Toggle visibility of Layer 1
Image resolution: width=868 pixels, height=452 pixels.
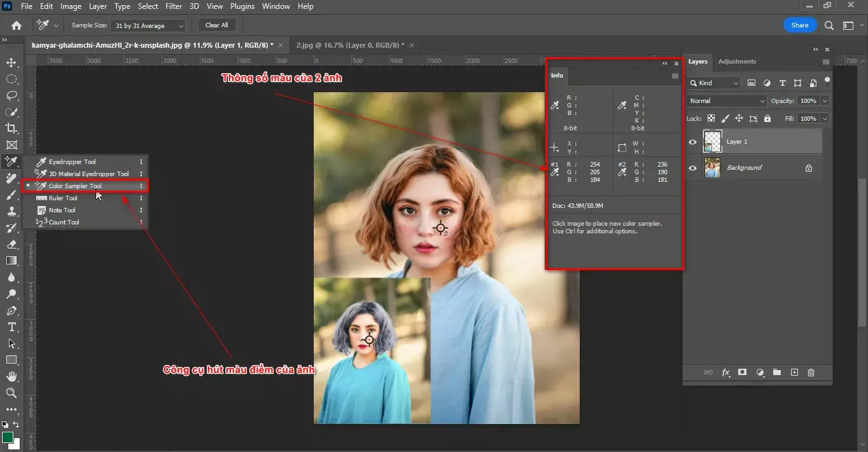pos(692,141)
